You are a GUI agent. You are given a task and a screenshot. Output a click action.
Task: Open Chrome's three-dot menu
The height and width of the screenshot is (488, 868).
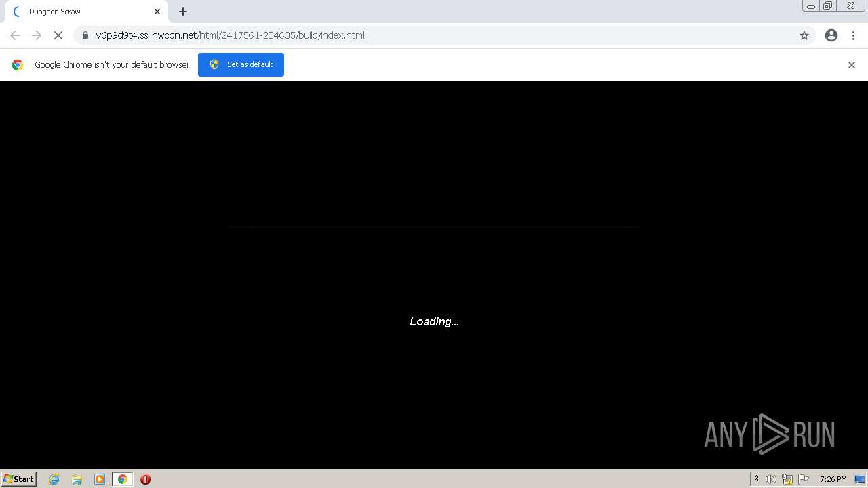[853, 35]
